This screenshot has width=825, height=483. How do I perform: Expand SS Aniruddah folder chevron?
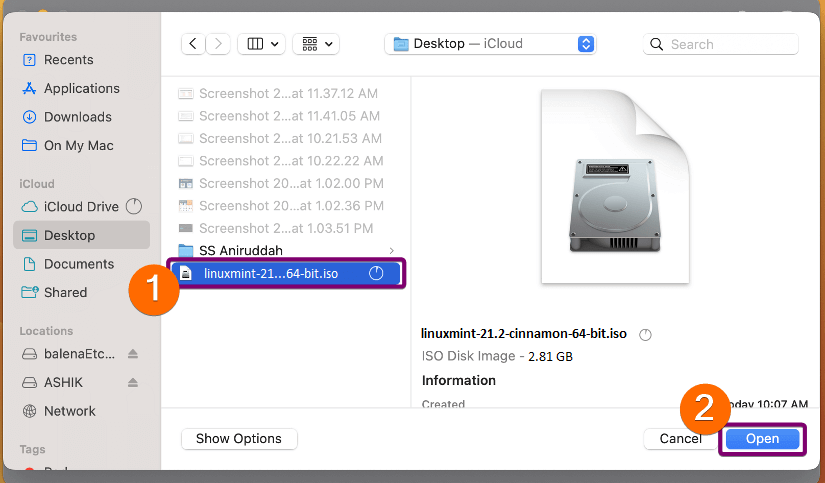(391, 251)
